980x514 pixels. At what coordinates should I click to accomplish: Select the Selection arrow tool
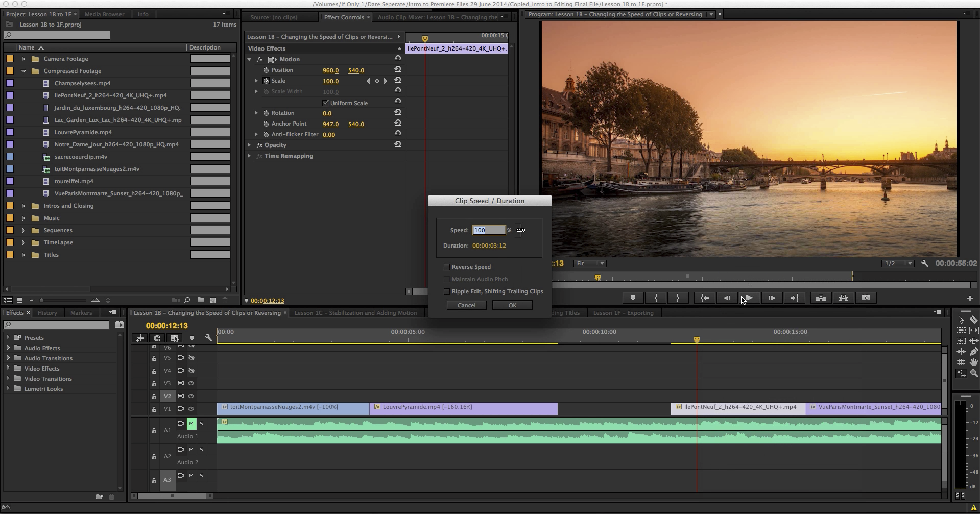[x=961, y=320]
